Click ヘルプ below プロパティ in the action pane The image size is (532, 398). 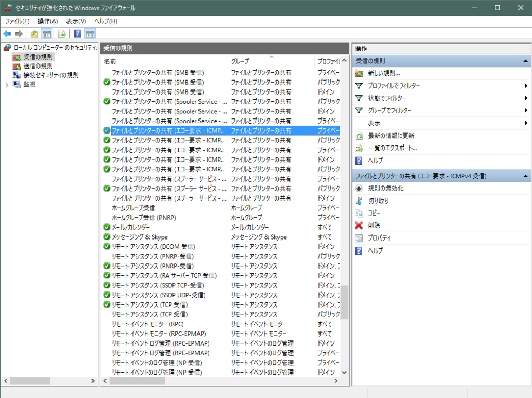click(x=375, y=250)
